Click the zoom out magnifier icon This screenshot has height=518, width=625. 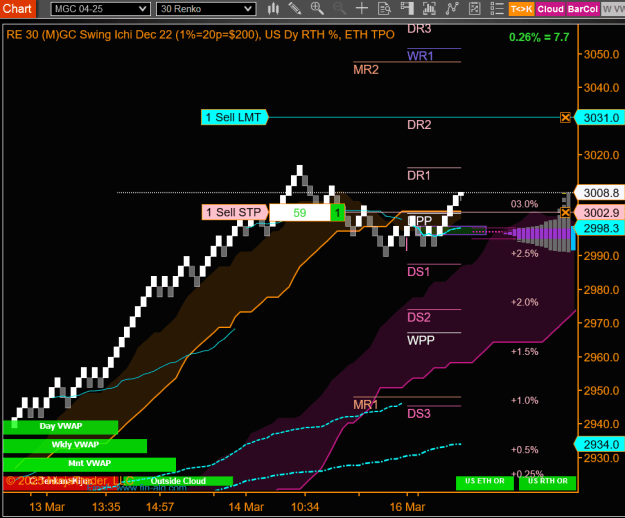tap(339, 9)
